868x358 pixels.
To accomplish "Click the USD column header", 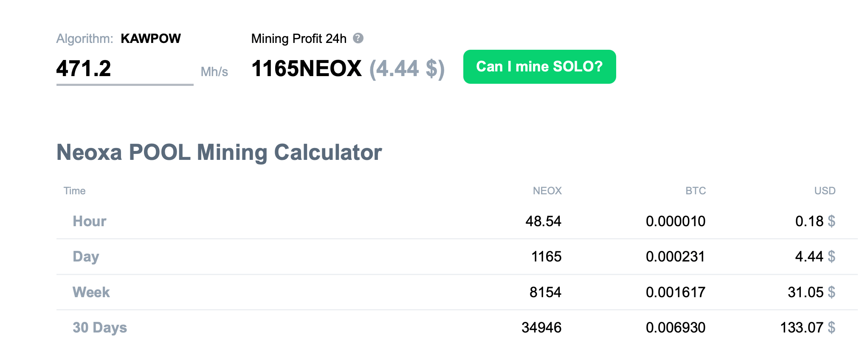I will click(x=824, y=191).
